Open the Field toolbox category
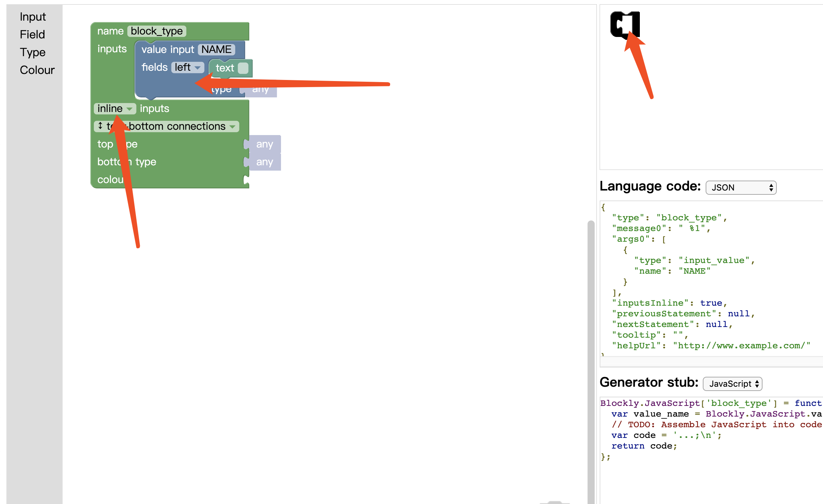Viewport: 823px width, 504px height. (x=32, y=34)
